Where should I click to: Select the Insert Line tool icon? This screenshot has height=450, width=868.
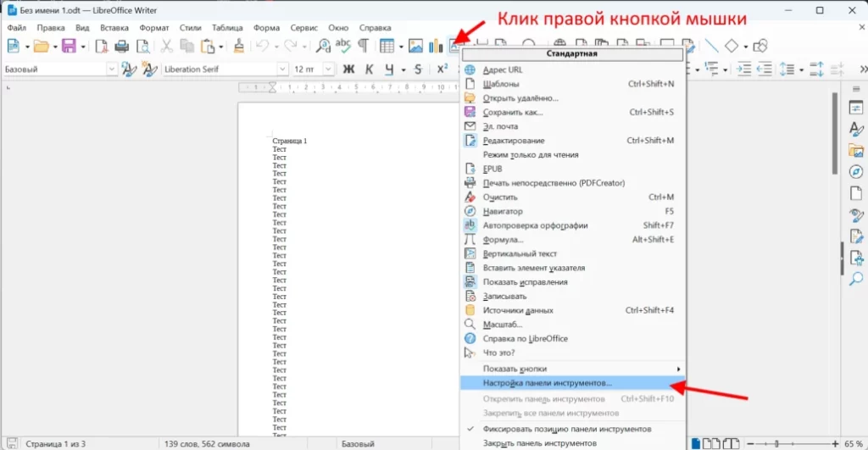[x=711, y=46]
